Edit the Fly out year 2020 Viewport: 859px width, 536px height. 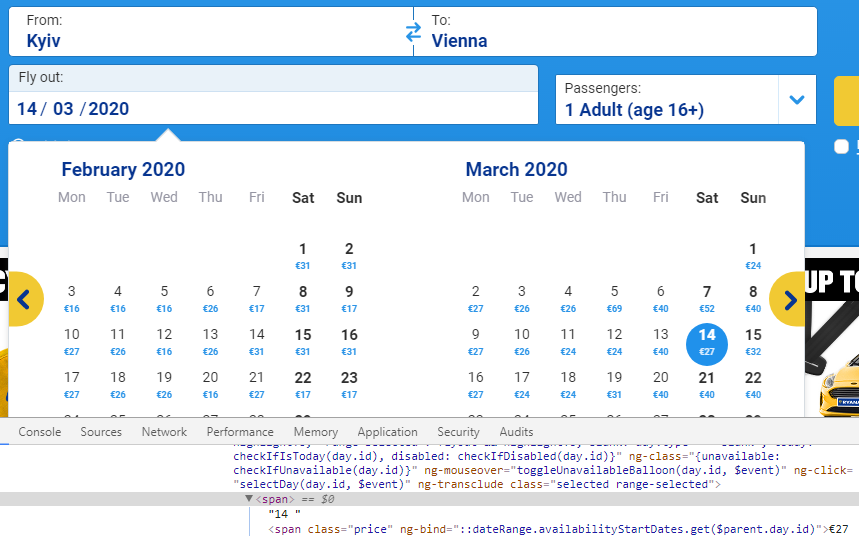[x=109, y=109]
